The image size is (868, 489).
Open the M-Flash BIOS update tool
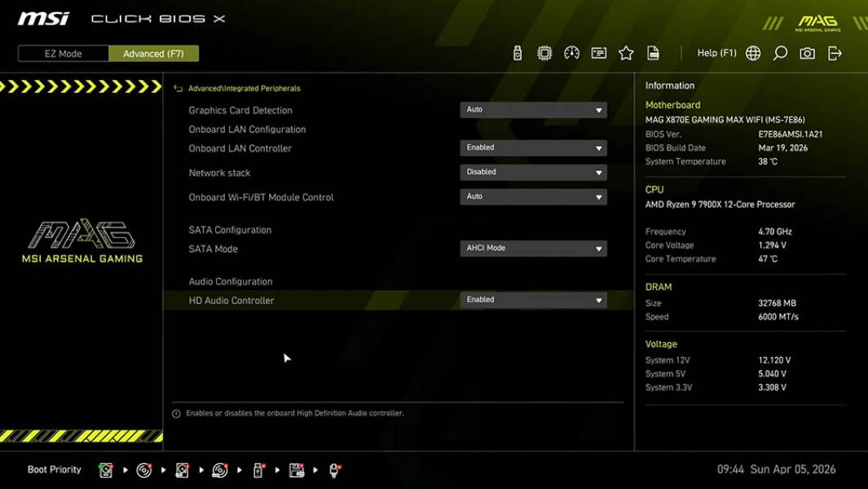(518, 51)
